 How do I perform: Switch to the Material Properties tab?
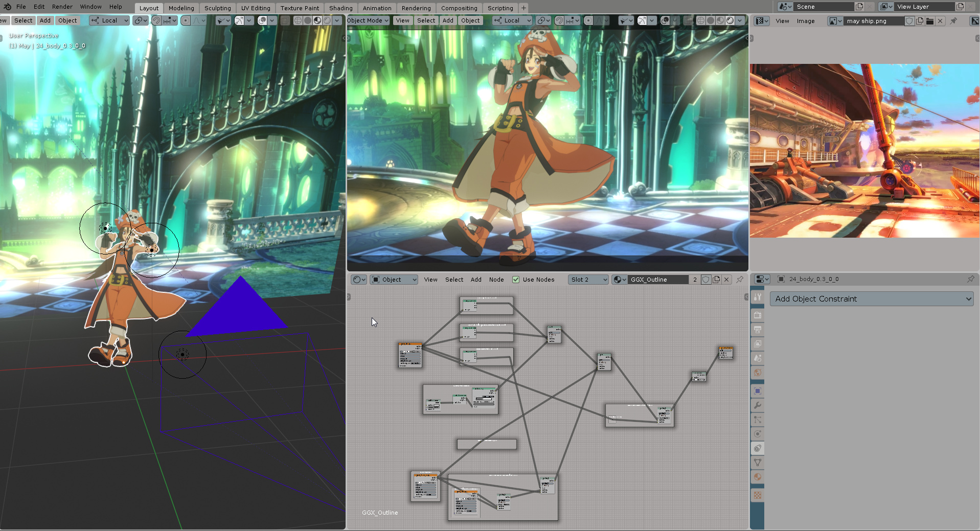point(758,476)
